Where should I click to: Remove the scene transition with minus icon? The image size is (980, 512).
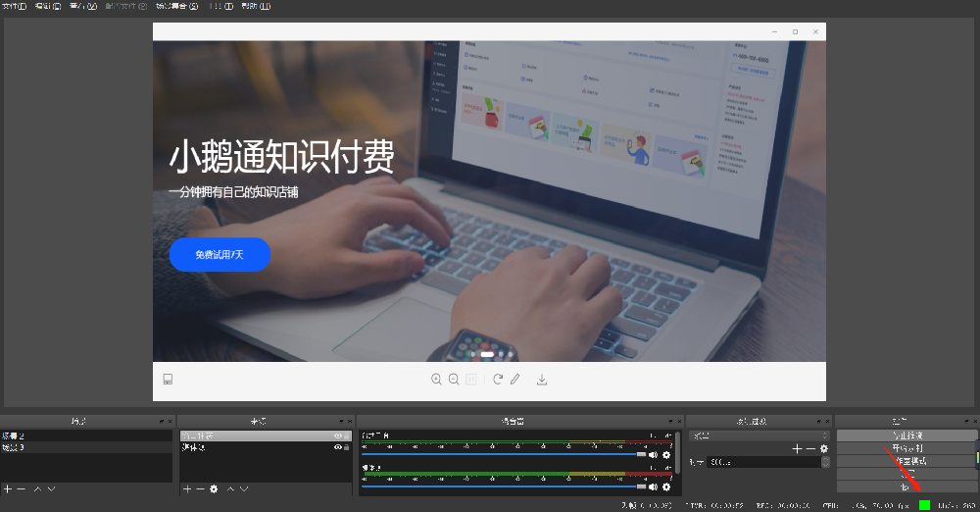point(810,449)
